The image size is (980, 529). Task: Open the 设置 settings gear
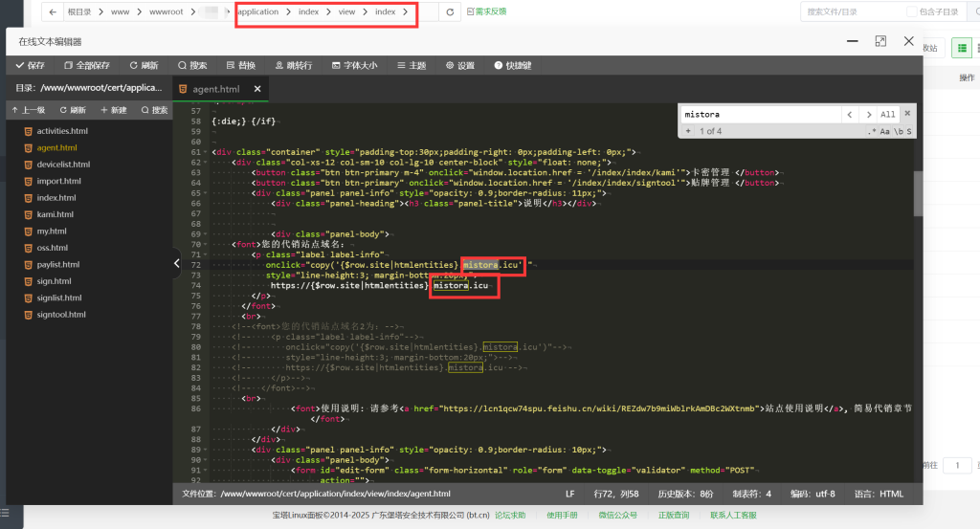460,66
